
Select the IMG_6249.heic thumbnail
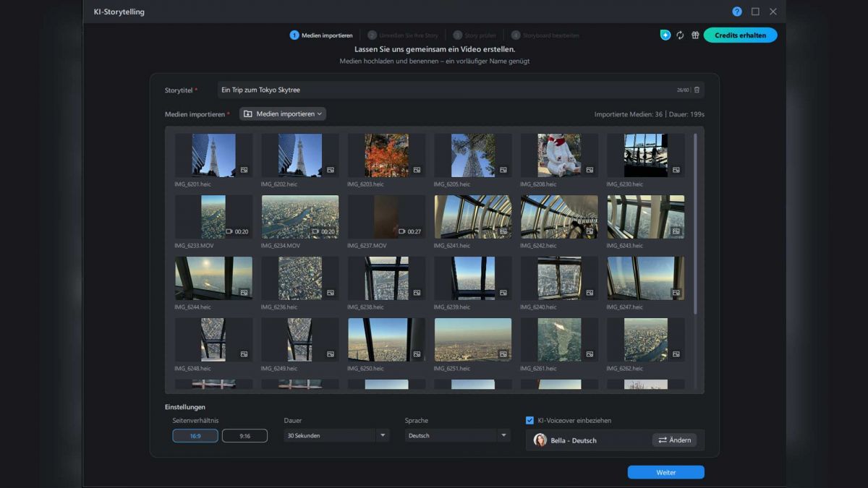pyautogui.click(x=299, y=340)
